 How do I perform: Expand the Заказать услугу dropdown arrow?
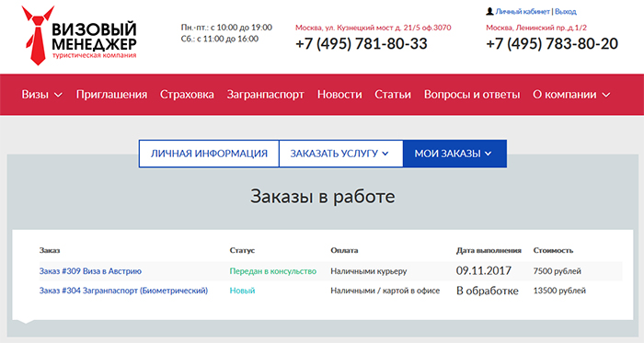tap(385, 154)
